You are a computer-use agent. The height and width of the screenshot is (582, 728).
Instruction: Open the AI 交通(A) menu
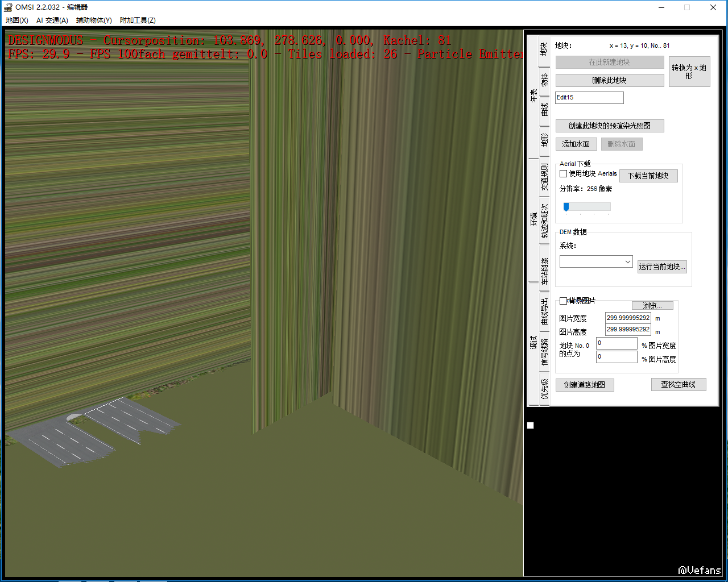click(x=52, y=20)
